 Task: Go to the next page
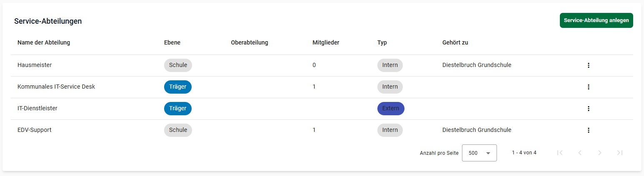coord(600,153)
